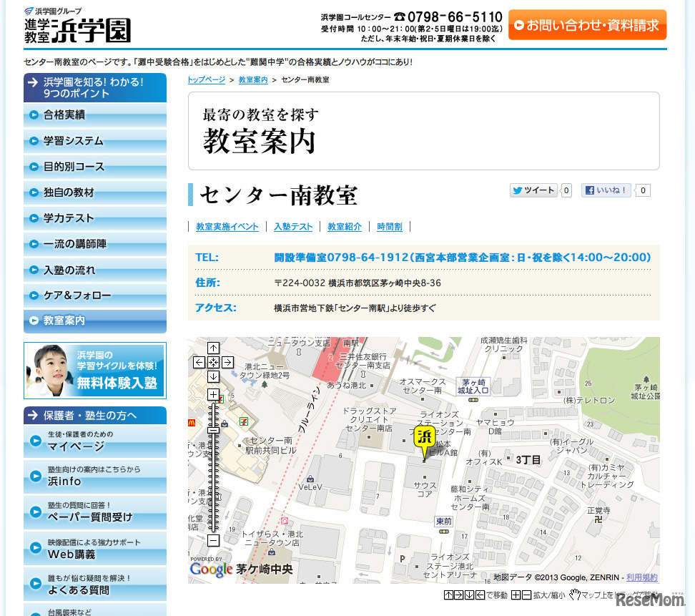Click the Google logo on the map

[212, 569]
